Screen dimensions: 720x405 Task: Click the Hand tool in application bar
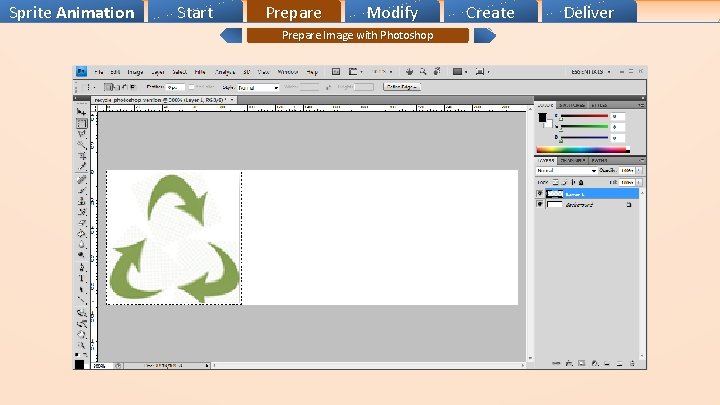point(409,72)
